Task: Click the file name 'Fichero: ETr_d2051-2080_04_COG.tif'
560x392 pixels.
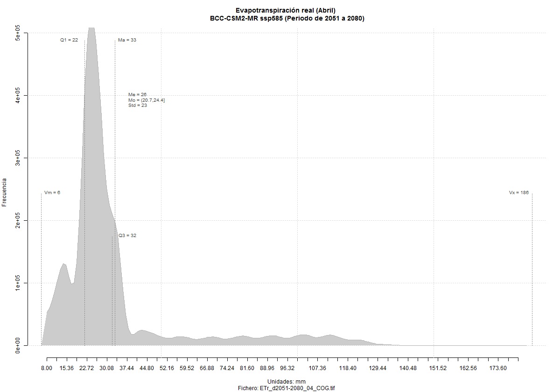Action: pyautogui.click(x=286, y=388)
